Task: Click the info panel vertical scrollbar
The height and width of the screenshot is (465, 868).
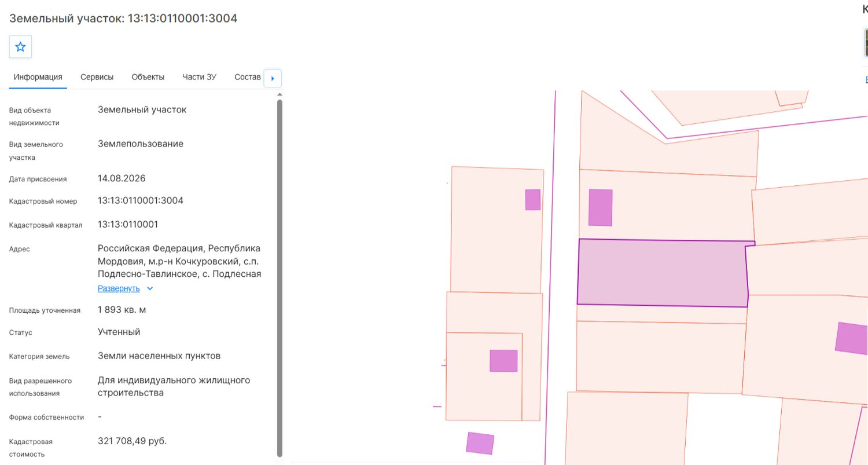Action: click(280, 278)
